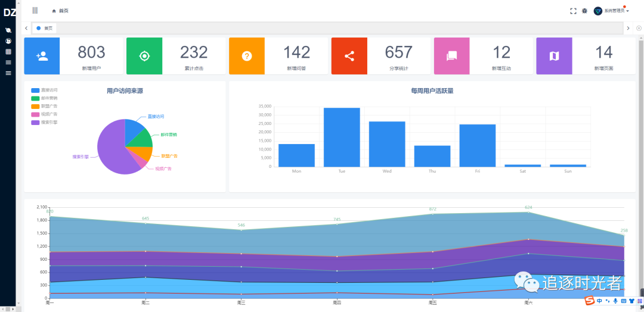The width and height of the screenshot is (644, 312).
Task: Show previous tabs with left chevron
Action: pyautogui.click(x=26, y=28)
